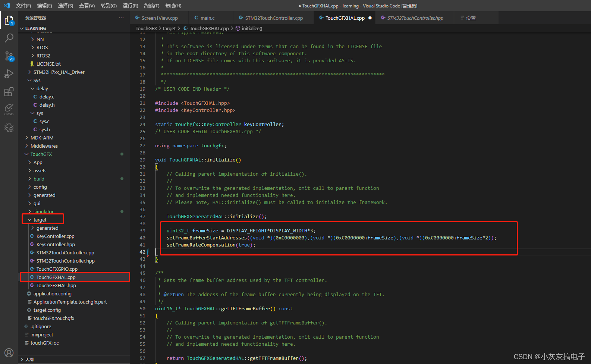Image resolution: width=591 pixels, height=364 pixels.
Task: Open the File menu in menu bar
Action: coord(23,6)
